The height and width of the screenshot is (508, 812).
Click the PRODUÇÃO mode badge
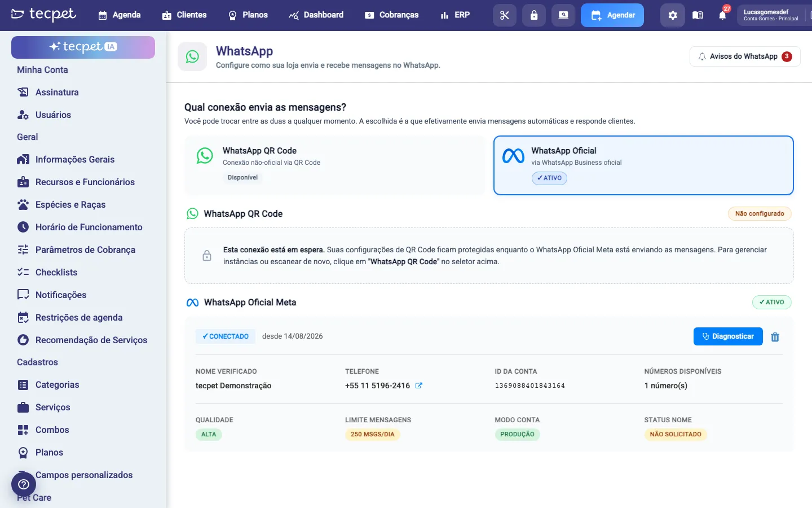click(x=517, y=435)
